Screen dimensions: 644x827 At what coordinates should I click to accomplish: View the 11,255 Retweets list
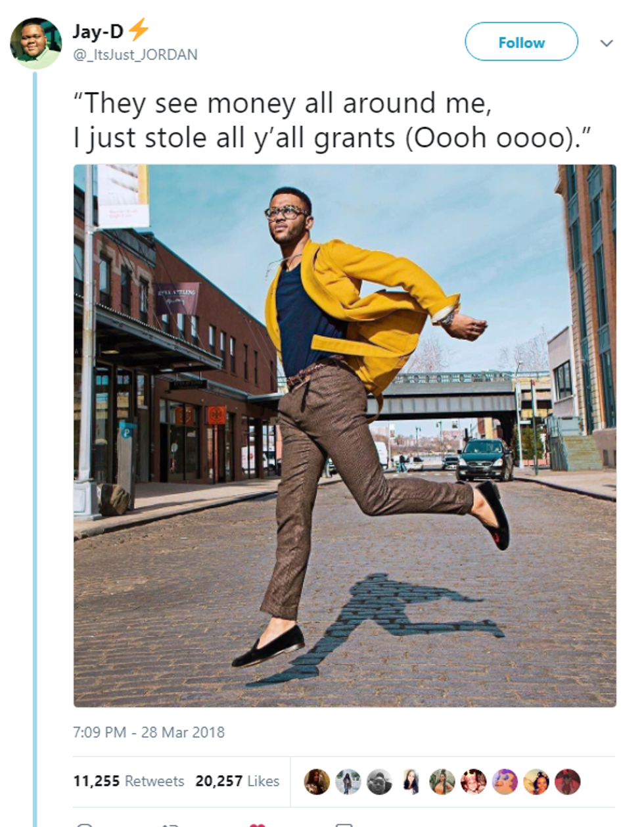tap(129, 781)
